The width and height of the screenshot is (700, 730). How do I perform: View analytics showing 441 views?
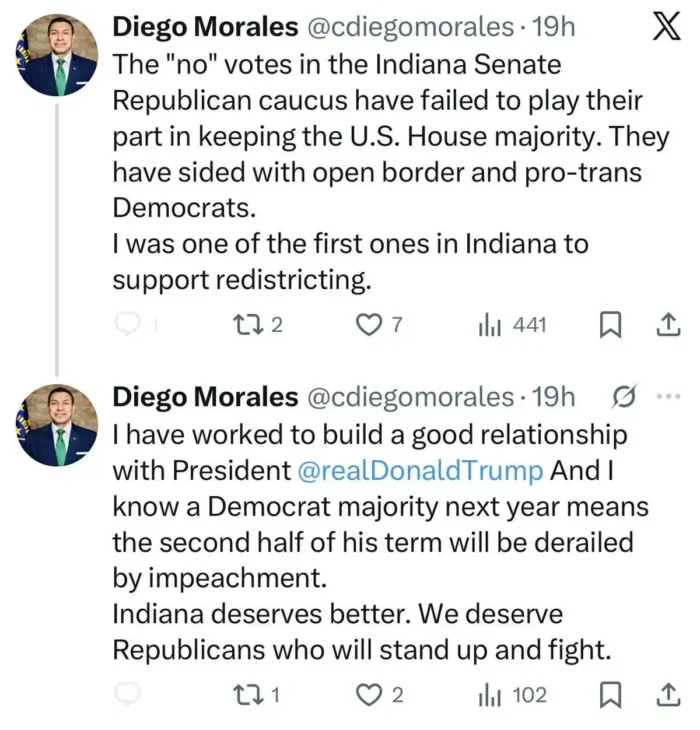[x=490, y=324]
